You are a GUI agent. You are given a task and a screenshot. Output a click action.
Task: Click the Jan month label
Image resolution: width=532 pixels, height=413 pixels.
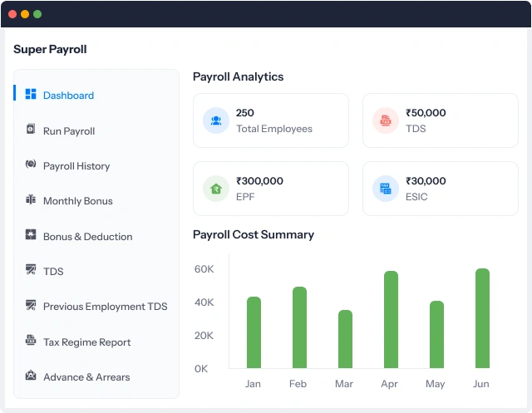pos(253,384)
